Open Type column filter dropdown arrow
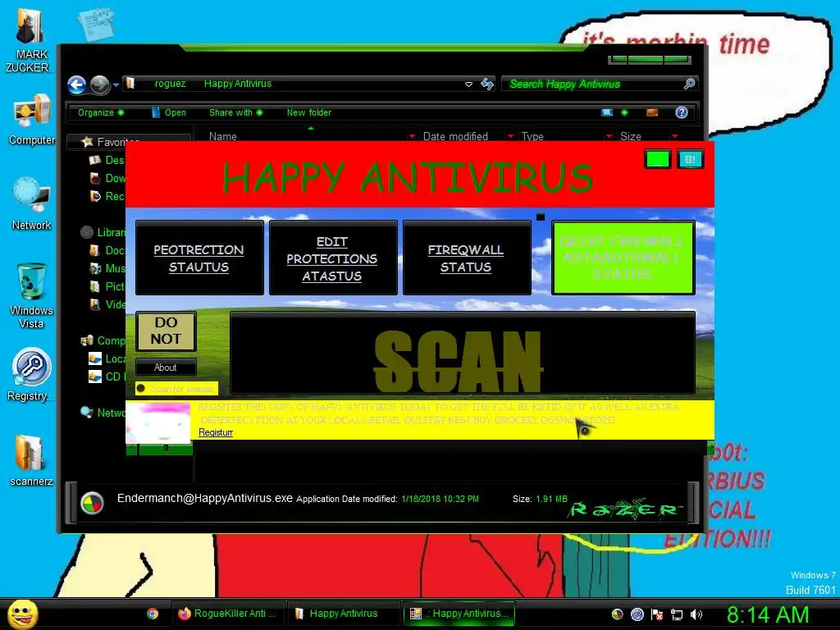The image size is (840, 630). (x=609, y=136)
